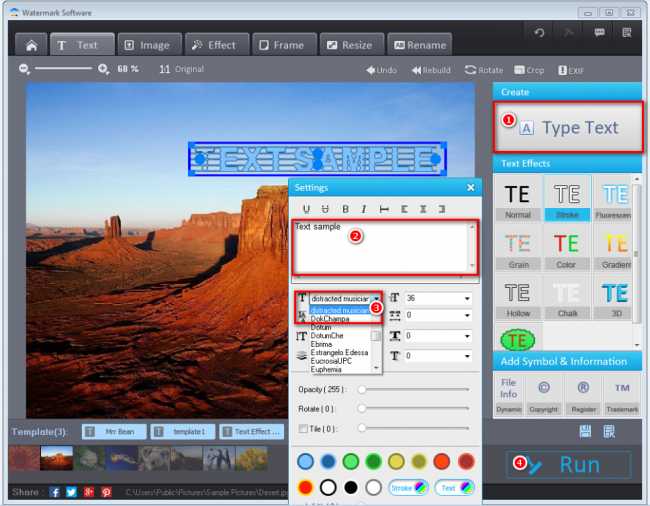Select the Hollow text effect
650x506 pixels.
[x=518, y=296]
